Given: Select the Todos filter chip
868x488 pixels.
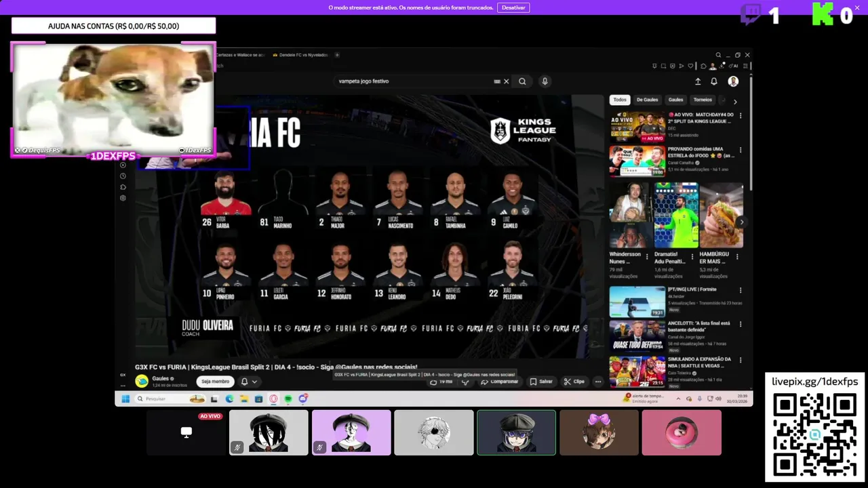Looking at the screenshot, I should pyautogui.click(x=620, y=100).
